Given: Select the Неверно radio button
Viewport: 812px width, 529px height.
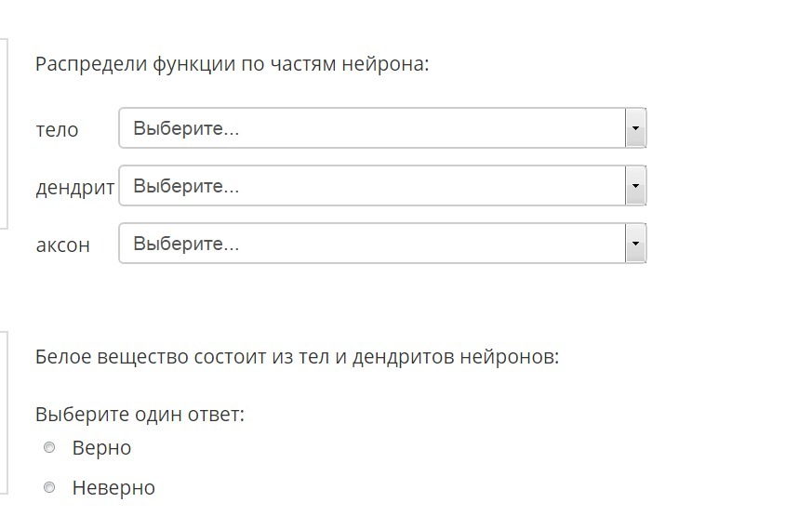Looking at the screenshot, I should 49,487.
